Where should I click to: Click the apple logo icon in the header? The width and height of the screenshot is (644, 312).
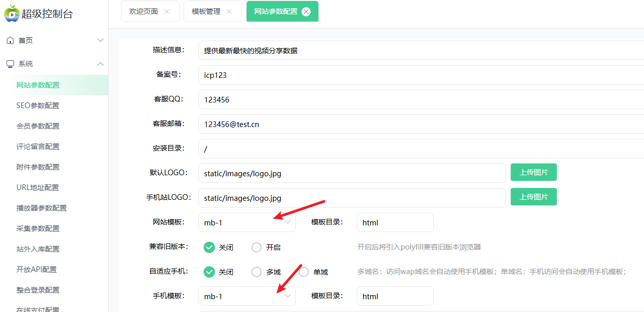[x=11, y=13]
